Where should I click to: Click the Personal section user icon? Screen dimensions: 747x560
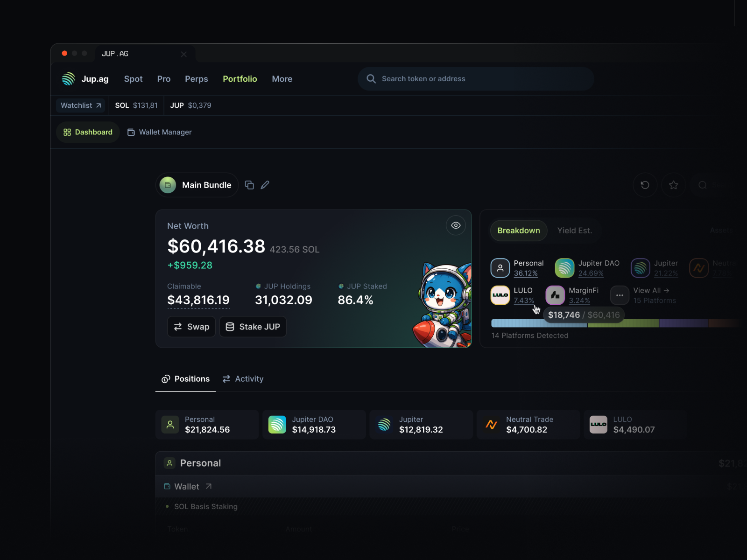(x=169, y=463)
